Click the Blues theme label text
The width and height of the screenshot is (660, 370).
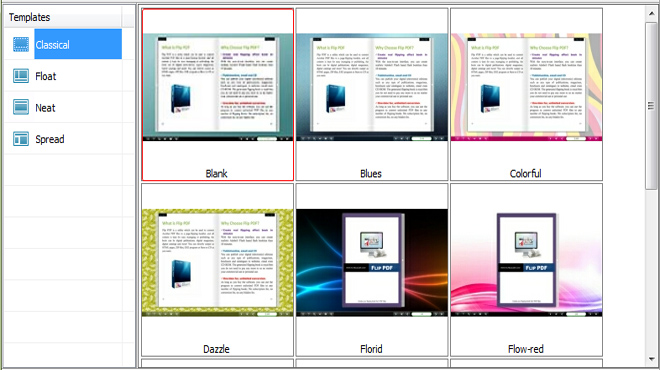click(x=371, y=173)
